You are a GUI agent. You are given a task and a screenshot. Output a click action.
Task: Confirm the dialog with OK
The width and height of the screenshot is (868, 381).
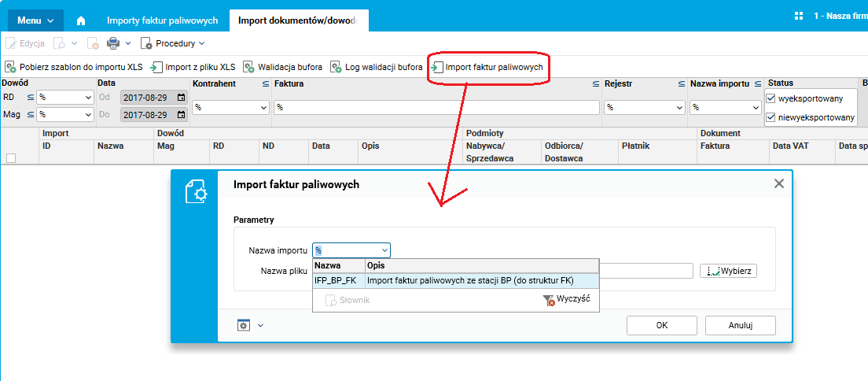[661, 326]
